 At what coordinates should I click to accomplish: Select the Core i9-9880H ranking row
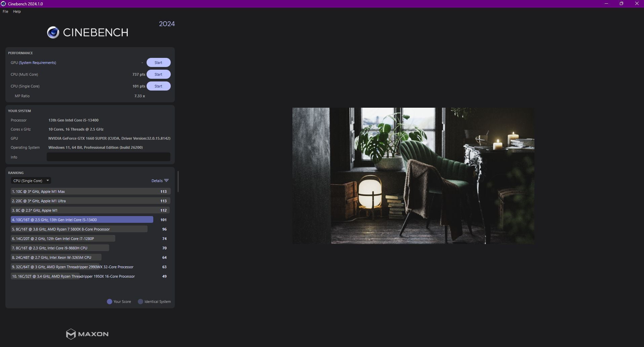(x=90, y=248)
